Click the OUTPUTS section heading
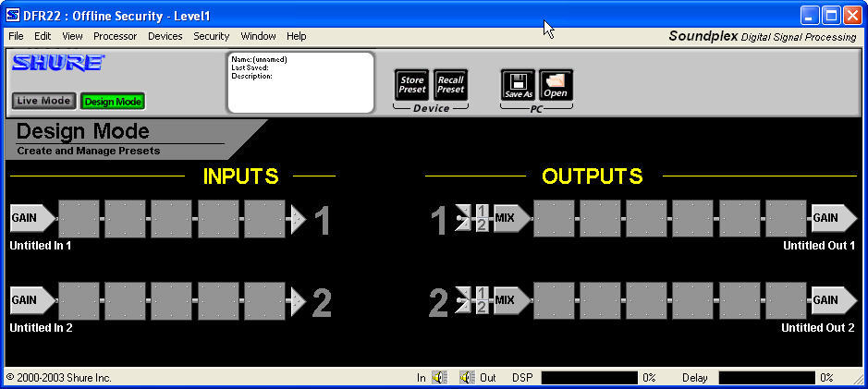 [x=593, y=176]
